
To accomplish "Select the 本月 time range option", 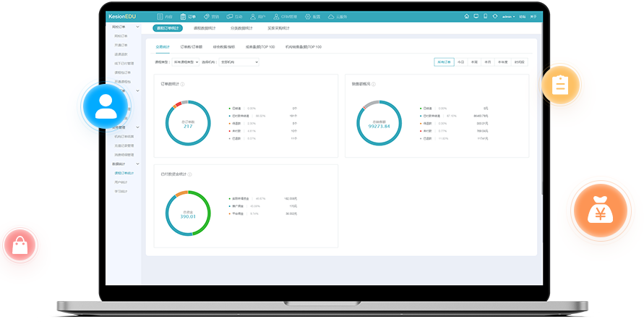I will 488,62.
